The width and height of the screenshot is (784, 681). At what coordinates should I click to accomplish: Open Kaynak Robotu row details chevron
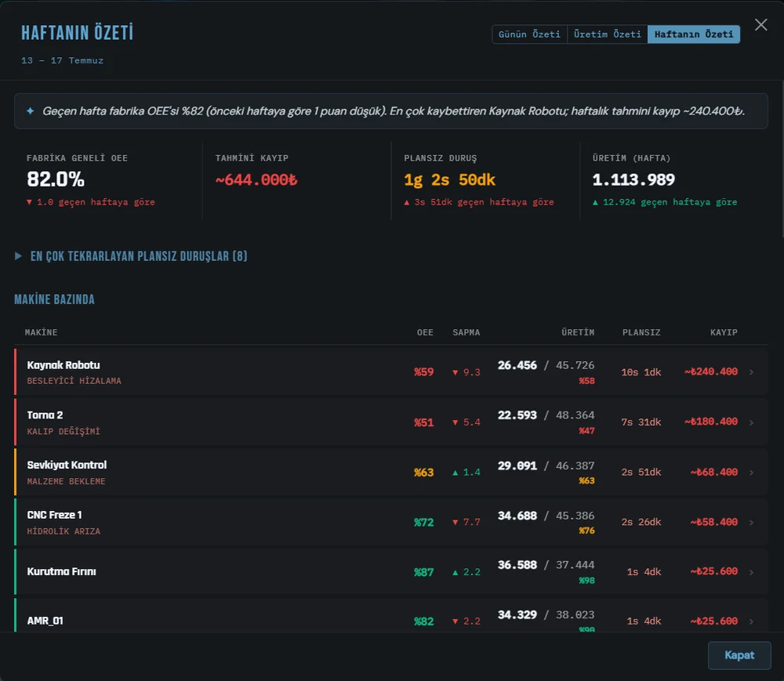coord(751,372)
